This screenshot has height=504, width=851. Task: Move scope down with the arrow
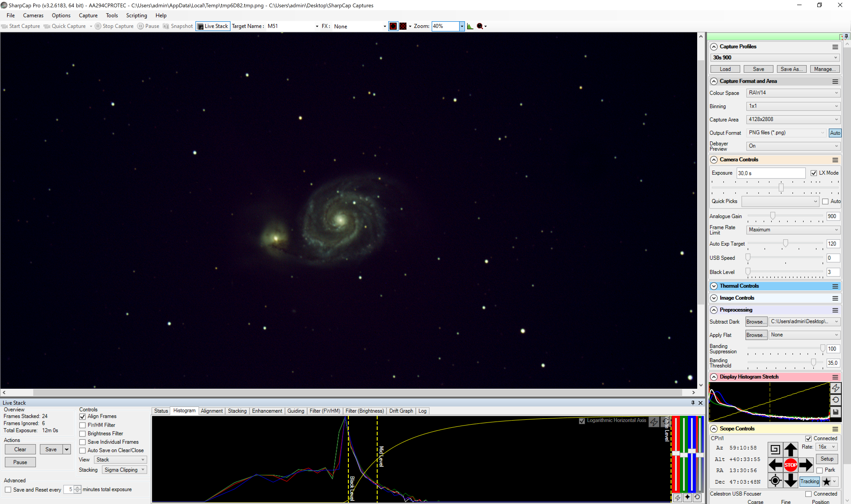[790, 481]
